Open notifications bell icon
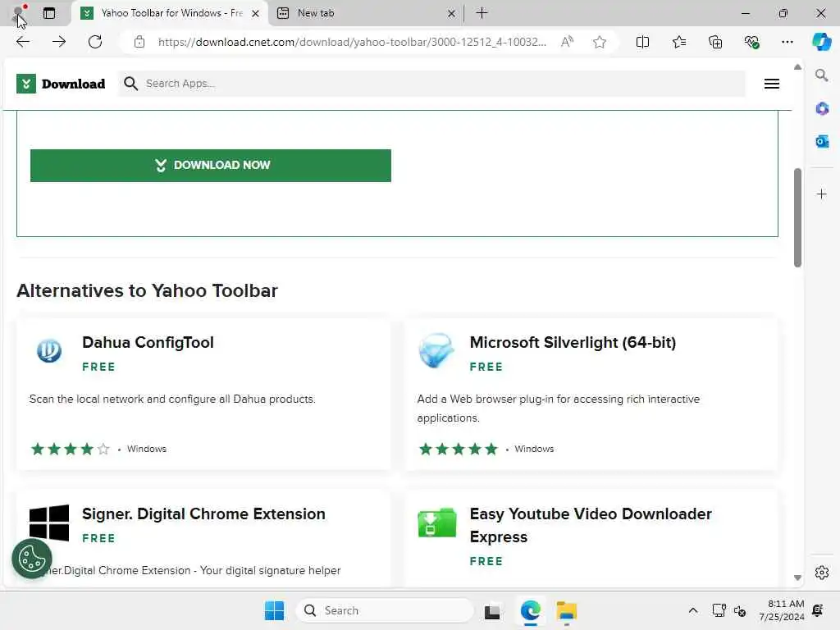The image size is (840, 630). [x=818, y=610]
